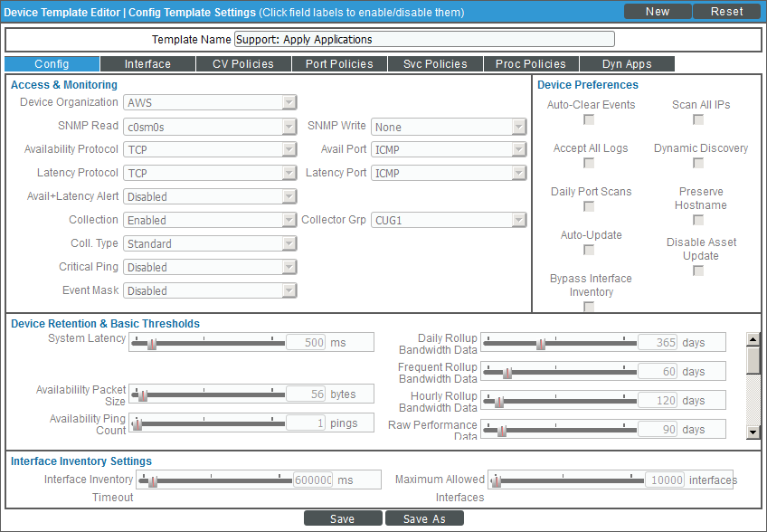Check the Preserve Hostname option
This screenshot has width=767, height=532.
point(698,220)
